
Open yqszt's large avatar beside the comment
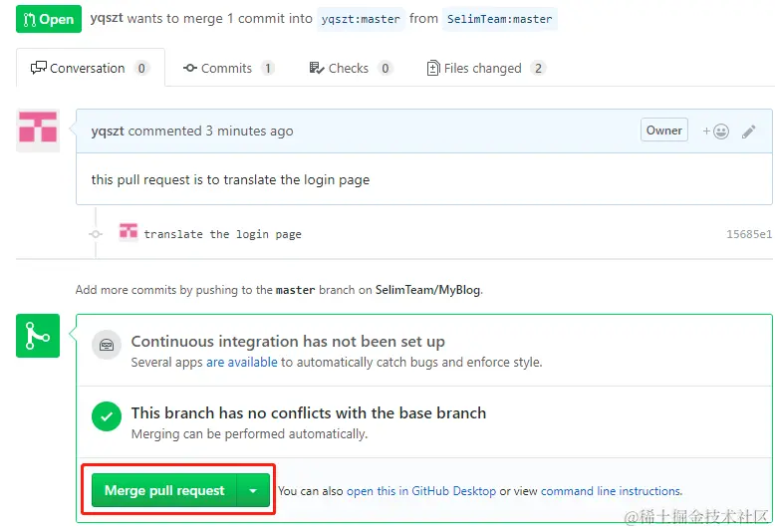coord(38,131)
